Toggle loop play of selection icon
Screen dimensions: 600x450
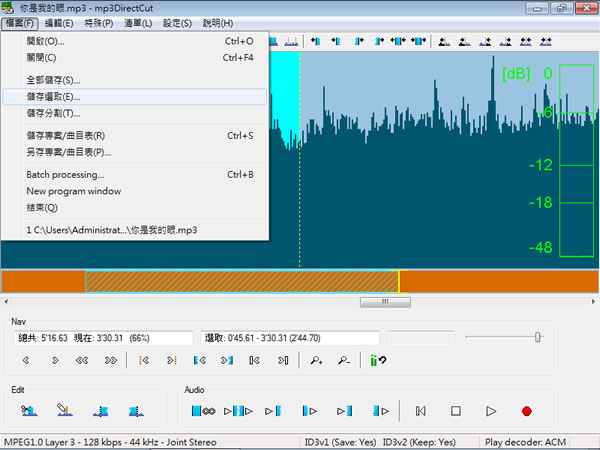[203, 411]
